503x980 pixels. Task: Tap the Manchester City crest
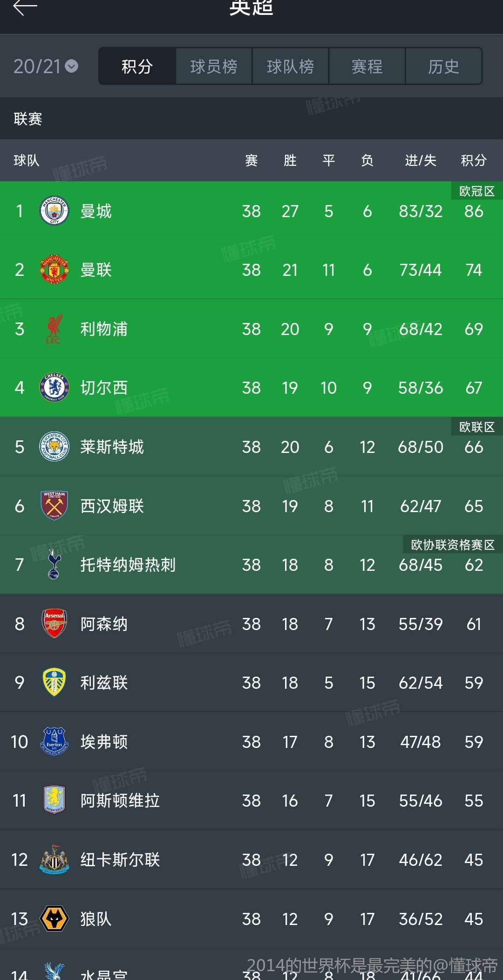54,211
